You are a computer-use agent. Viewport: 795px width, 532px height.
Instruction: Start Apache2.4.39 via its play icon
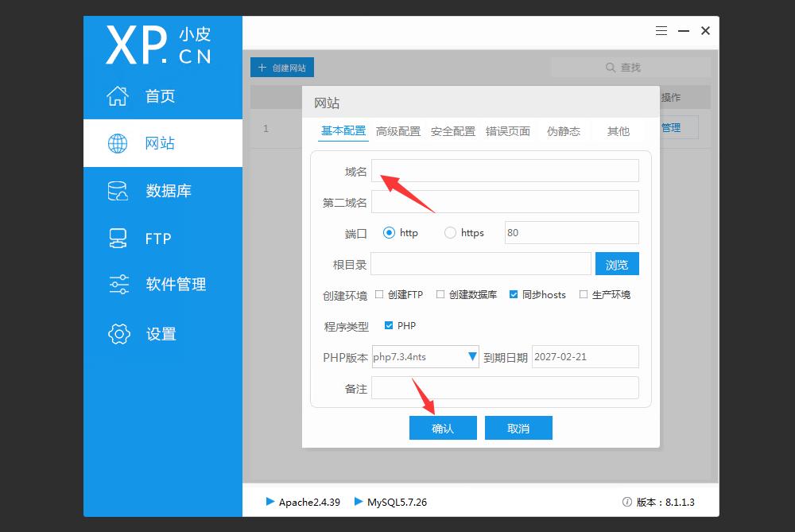(270, 502)
